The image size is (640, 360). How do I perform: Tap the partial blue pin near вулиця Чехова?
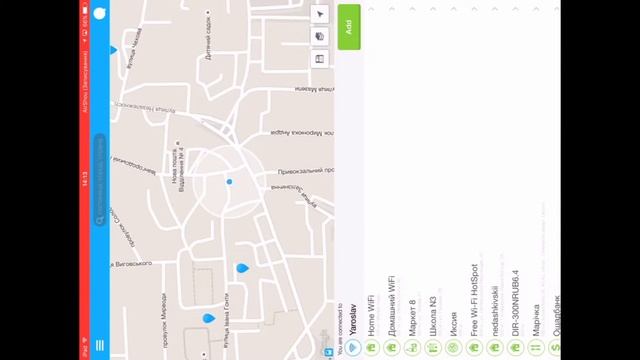click(113, 50)
